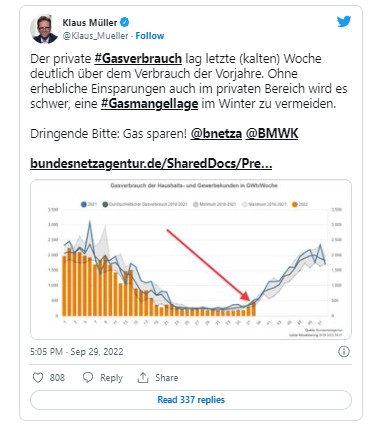Open the tweet info icon
The image size is (387, 436).
(x=344, y=351)
